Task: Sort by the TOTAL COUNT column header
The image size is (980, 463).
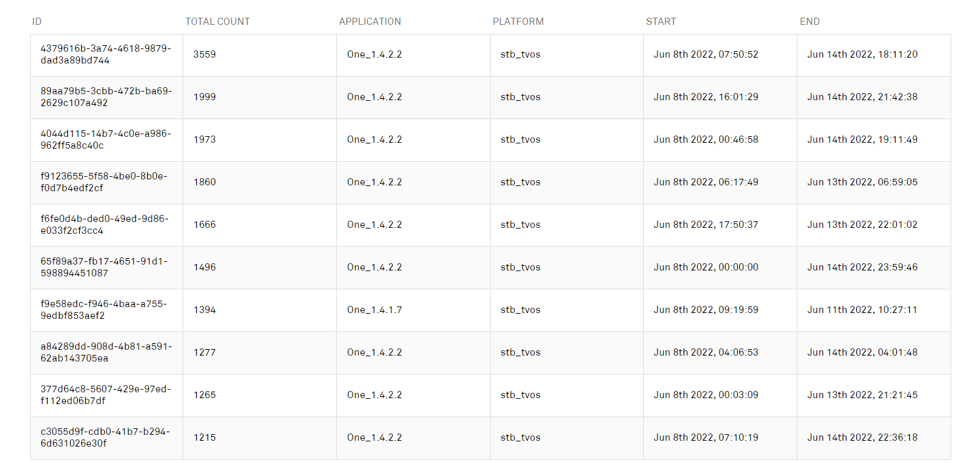Action: click(217, 22)
